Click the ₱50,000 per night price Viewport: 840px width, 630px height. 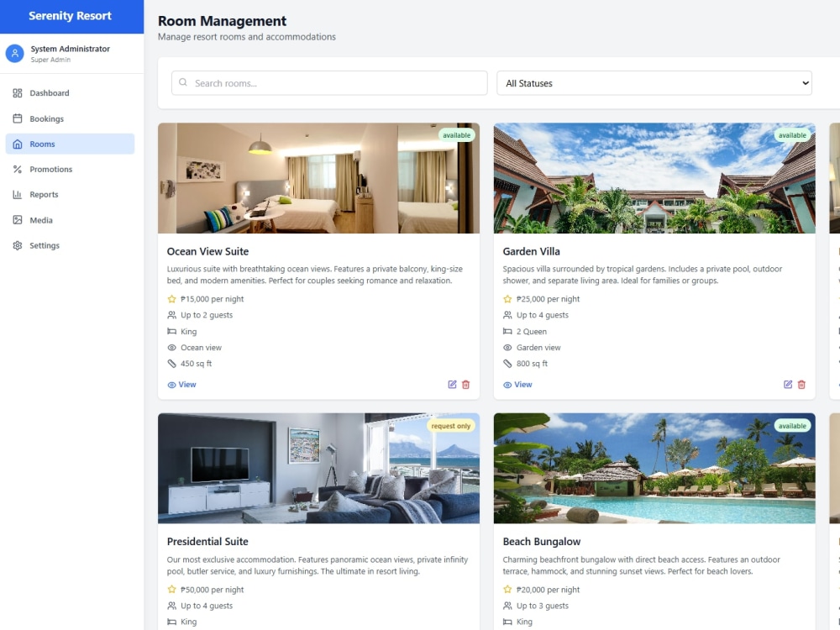(x=213, y=590)
